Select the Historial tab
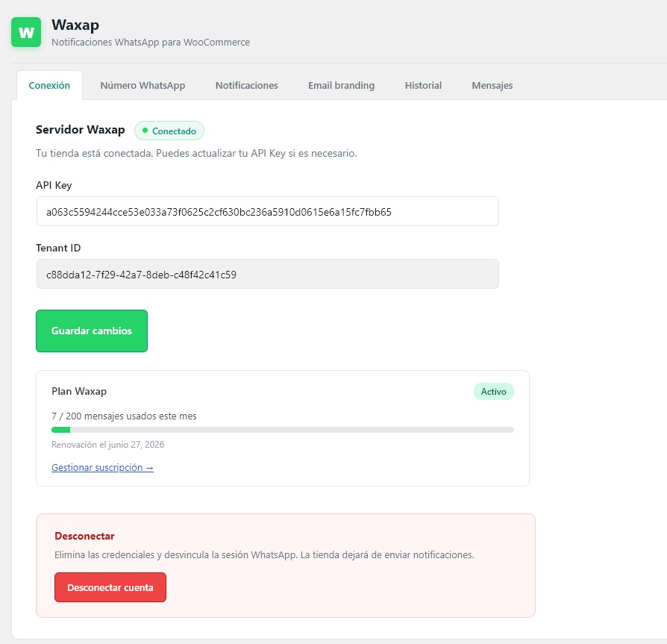The height and width of the screenshot is (644, 667). click(x=423, y=86)
